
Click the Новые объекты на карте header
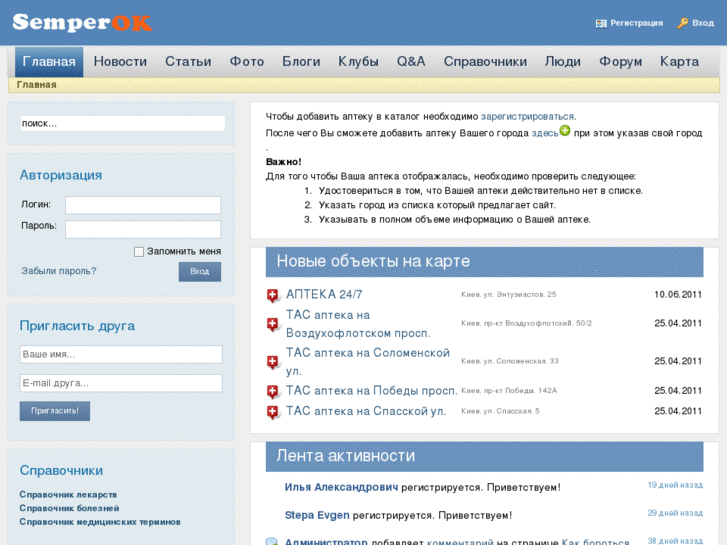(x=485, y=262)
